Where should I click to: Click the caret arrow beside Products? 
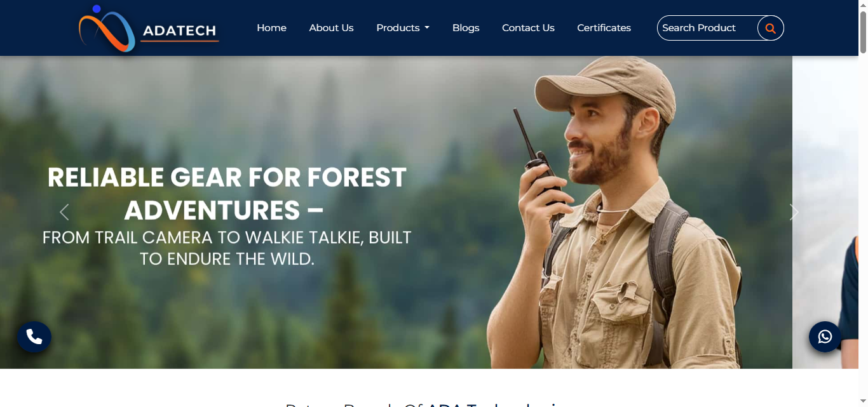click(x=427, y=28)
